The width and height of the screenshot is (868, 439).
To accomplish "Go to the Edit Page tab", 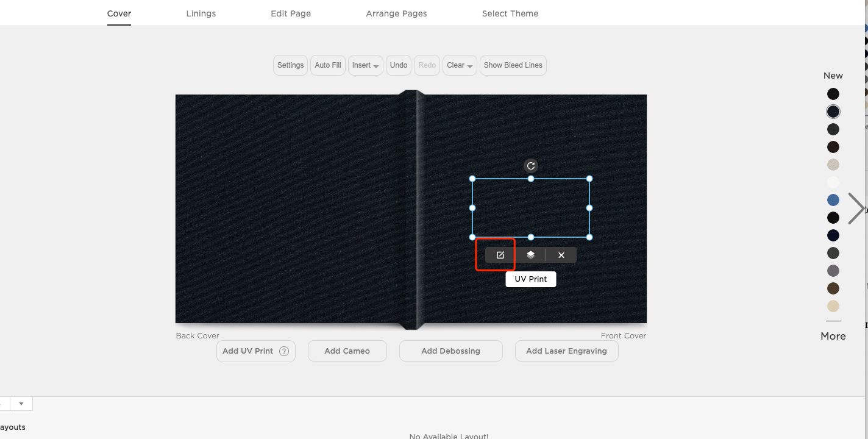I will click(x=291, y=13).
